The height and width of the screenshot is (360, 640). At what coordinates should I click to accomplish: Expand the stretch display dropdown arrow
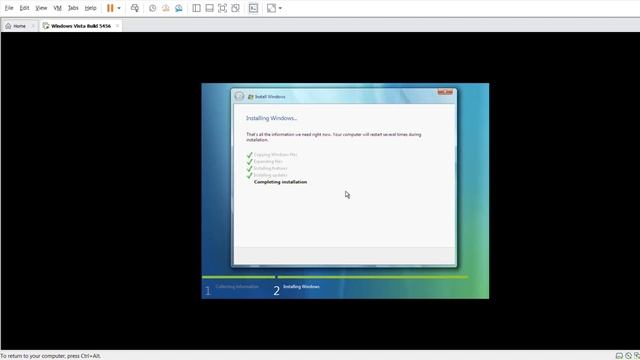pos(280,8)
